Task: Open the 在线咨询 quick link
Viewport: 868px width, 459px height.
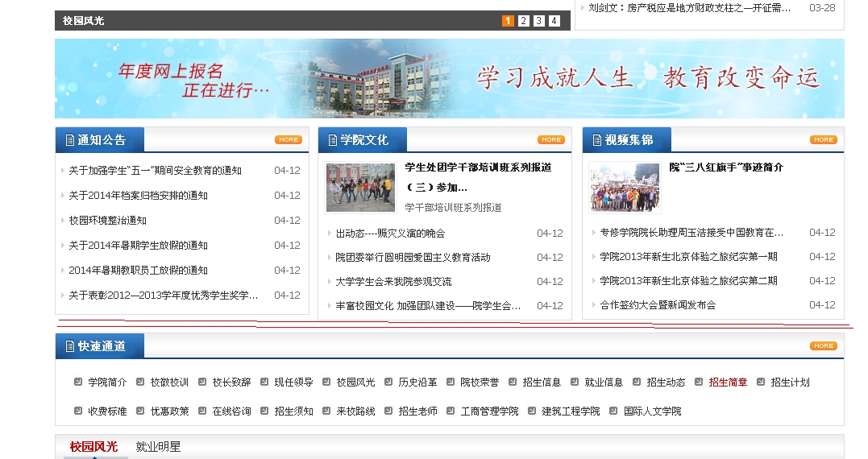Action: tap(231, 411)
